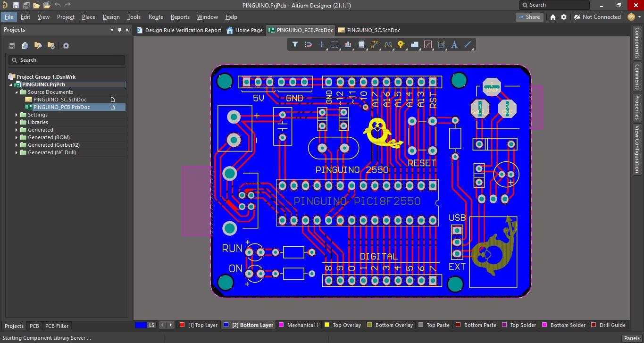Open the Design menu
The width and height of the screenshot is (644, 343).
click(111, 17)
